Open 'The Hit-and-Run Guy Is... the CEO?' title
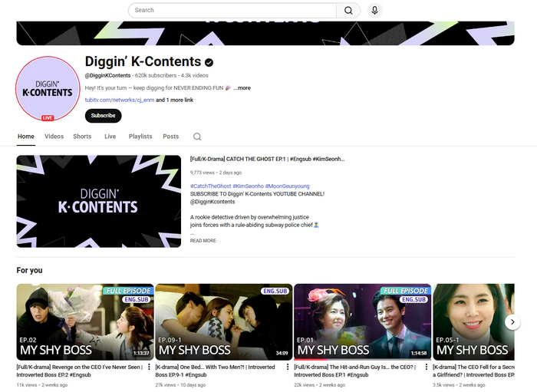 click(355, 371)
